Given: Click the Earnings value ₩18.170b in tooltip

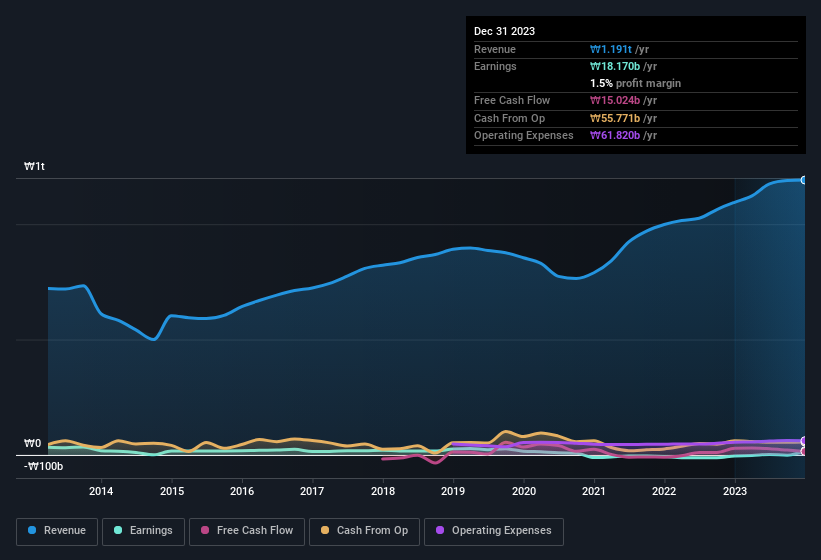Looking at the screenshot, I should pos(622,66).
